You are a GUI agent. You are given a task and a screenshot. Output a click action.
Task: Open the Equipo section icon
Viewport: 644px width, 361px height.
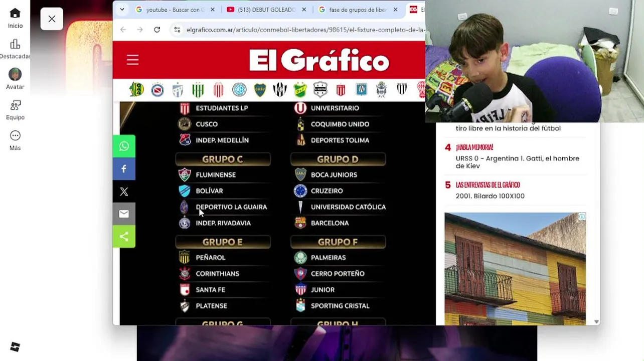(15, 105)
